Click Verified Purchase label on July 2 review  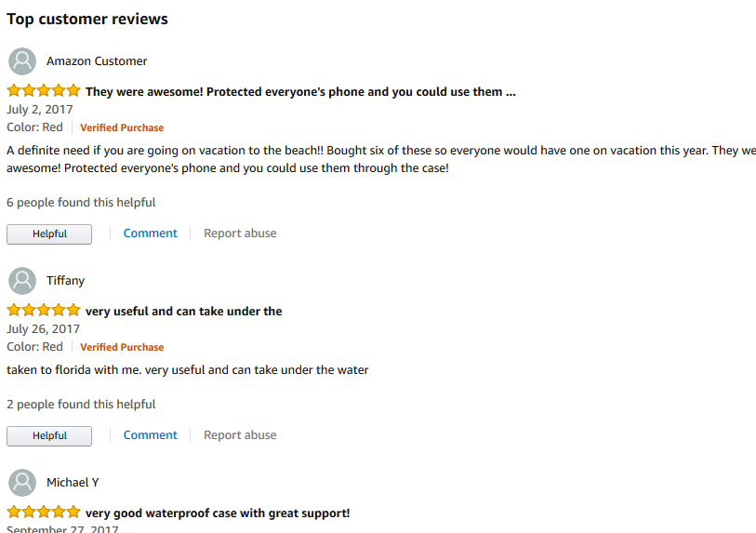pos(122,127)
